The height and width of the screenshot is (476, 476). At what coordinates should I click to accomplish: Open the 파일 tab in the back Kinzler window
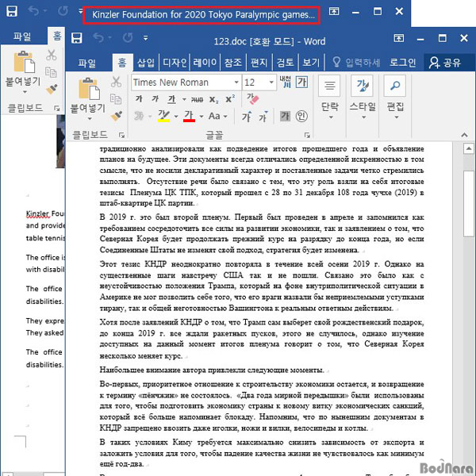[x=22, y=36]
